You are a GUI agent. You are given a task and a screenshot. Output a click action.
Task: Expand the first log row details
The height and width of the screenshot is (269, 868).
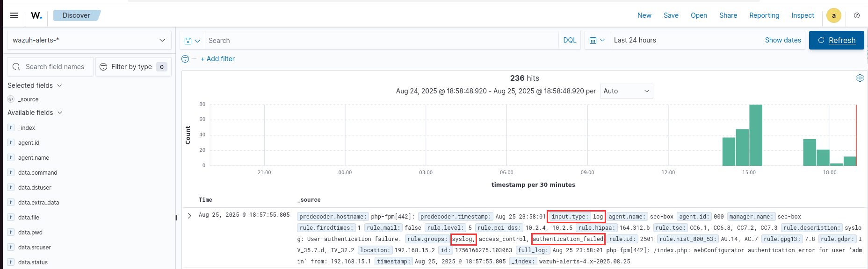click(x=189, y=215)
